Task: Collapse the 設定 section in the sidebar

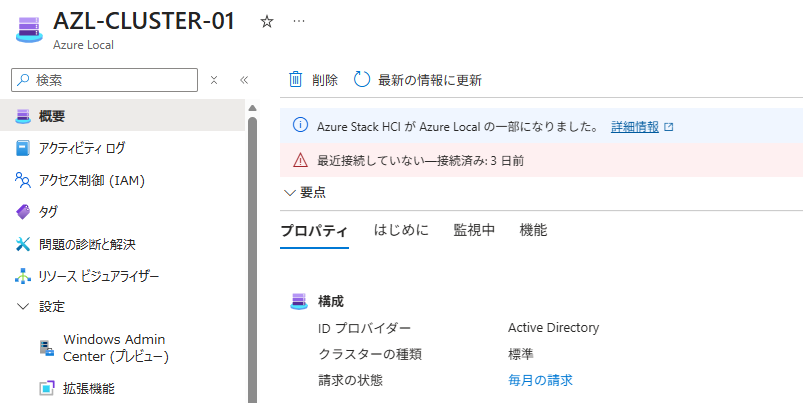Action: tap(24, 307)
